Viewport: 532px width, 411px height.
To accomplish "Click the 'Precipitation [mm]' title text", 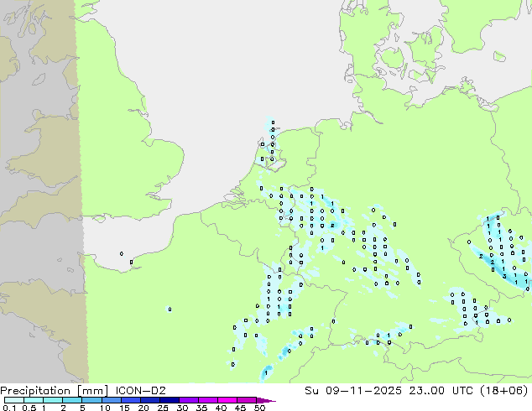I will (x=55, y=391).
